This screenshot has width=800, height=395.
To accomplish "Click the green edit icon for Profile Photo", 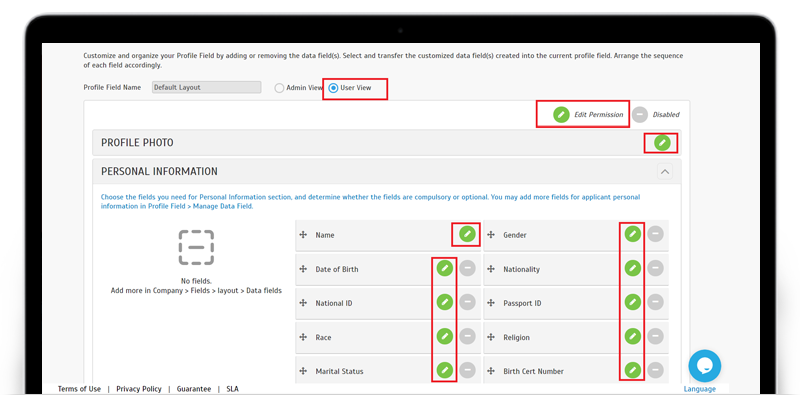I will (x=662, y=143).
